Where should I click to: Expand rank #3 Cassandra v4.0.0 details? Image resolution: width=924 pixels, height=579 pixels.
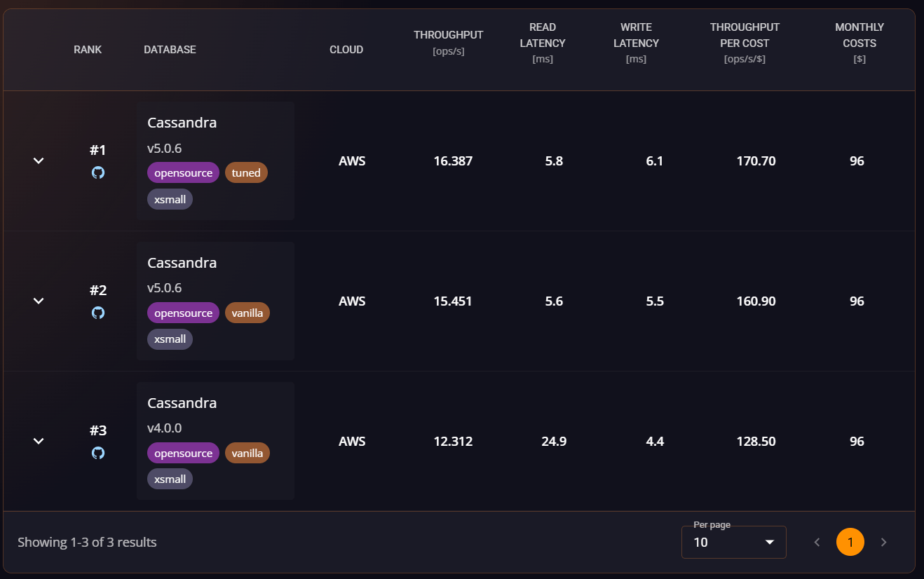point(39,441)
